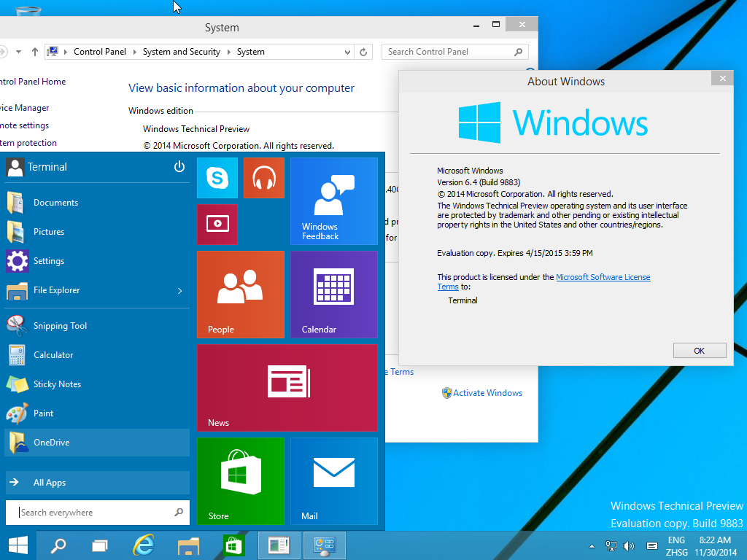Launch the Windows Feedback tile
Image resolution: width=747 pixels, height=560 pixels.
(334, 201)
